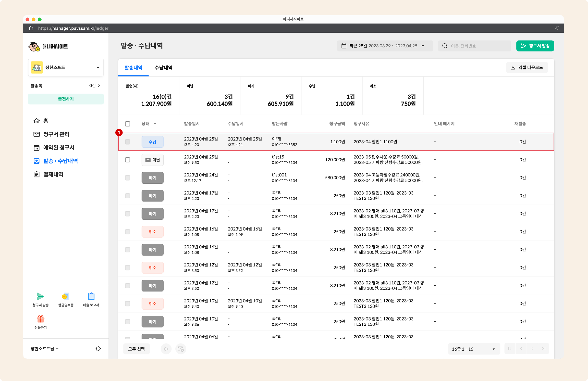
Task: Open the 현금영수증 cash receipt icon
Action: tap(66, 296)
